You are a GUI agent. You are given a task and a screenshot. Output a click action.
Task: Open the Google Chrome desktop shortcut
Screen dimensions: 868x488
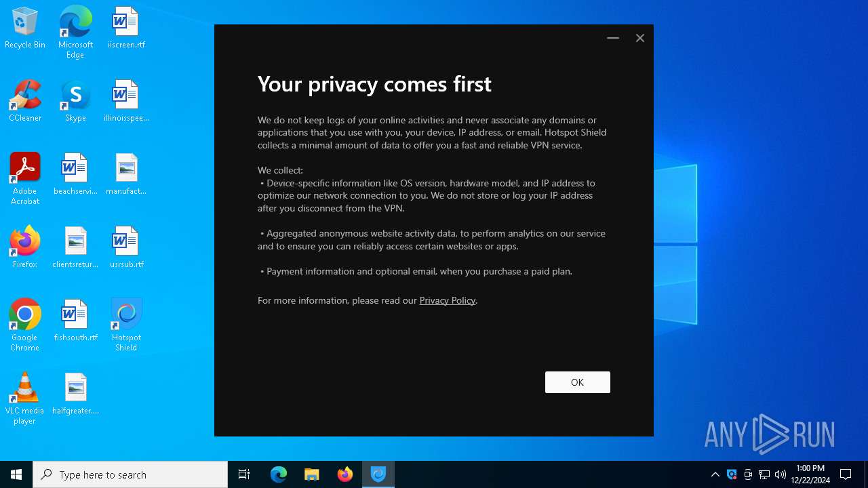click(x=25, y=325)
